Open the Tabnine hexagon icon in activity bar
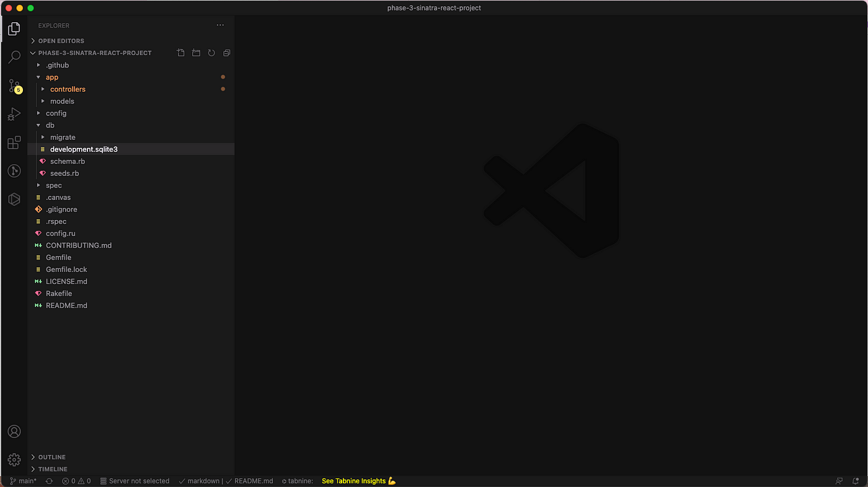Image resolution: width=868 pixels, height=487 pixels. point(14,199)
